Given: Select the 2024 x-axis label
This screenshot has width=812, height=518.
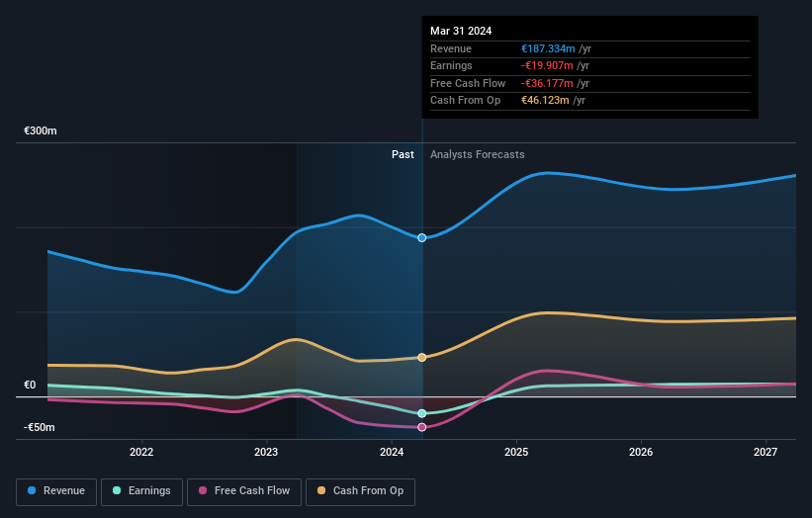Looking at the screenshot, I should tap(392, 453).
